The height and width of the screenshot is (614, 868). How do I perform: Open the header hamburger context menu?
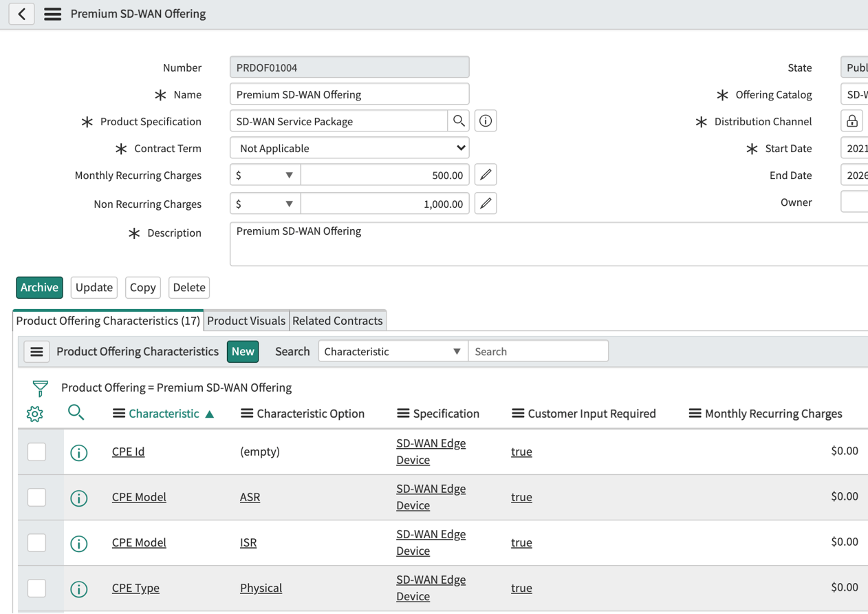pos(52,14)
